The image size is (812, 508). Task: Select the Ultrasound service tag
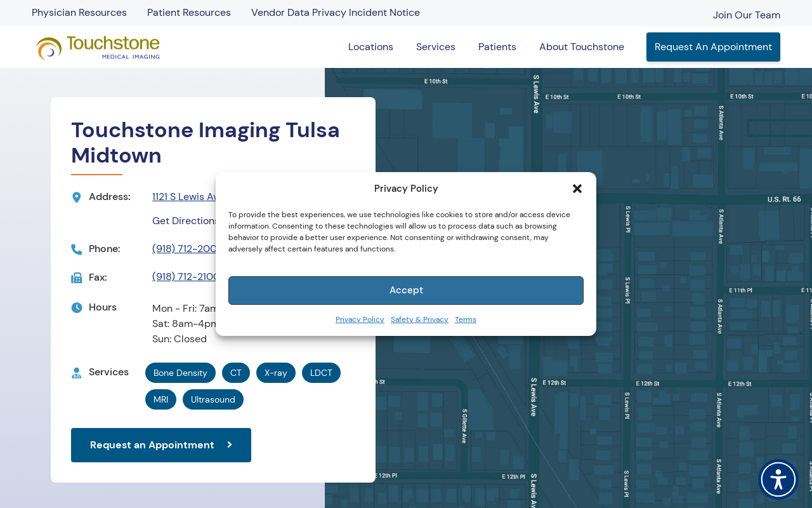click(213, 399)
